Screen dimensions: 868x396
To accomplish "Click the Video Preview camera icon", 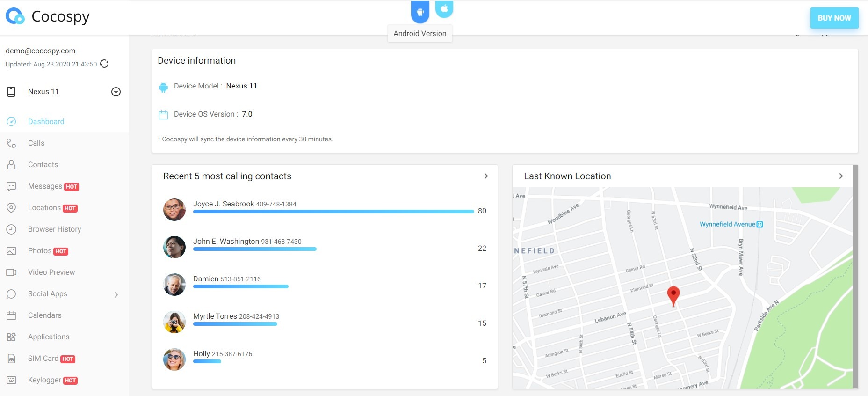I will pos(11,272).
